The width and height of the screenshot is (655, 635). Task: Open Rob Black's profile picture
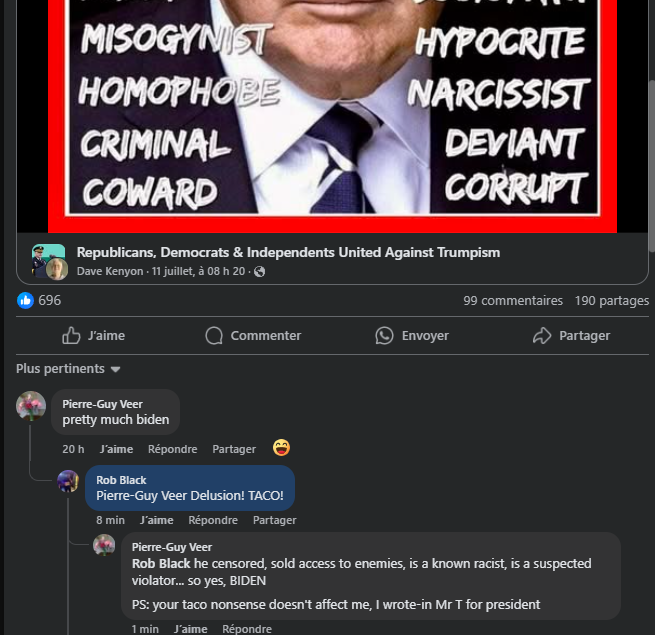(x=68, y=481)
